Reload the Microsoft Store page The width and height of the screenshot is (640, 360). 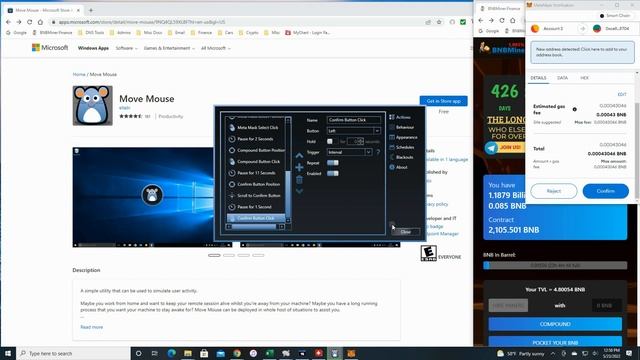[29, 22]
